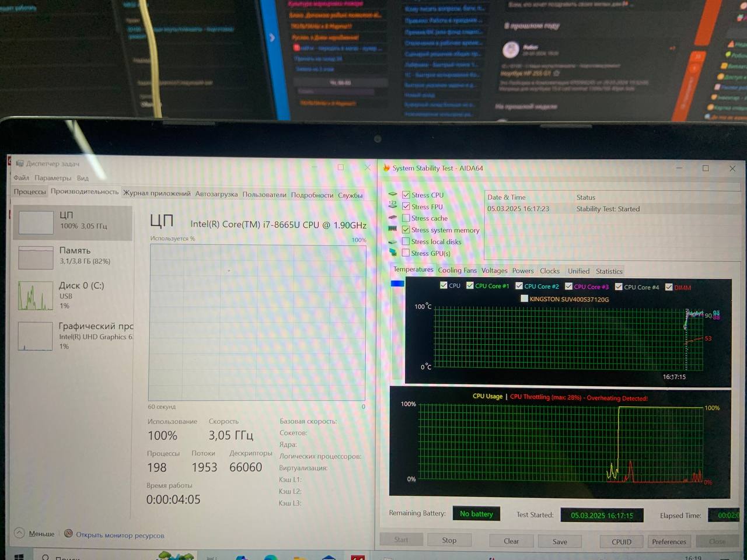Viewport: 747px width, 560px height.
Task: Open the Unified tab
Action: click(x=578, y=271)
